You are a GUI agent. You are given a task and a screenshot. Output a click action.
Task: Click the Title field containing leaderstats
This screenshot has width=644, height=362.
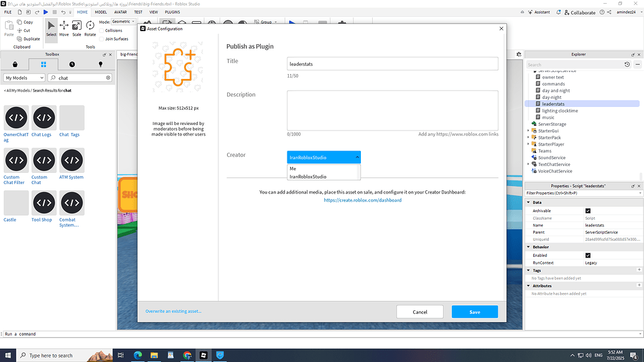393,63
